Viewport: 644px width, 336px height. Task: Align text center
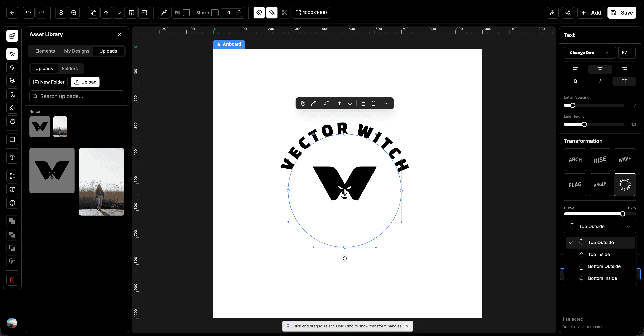(x=600, y=69)
